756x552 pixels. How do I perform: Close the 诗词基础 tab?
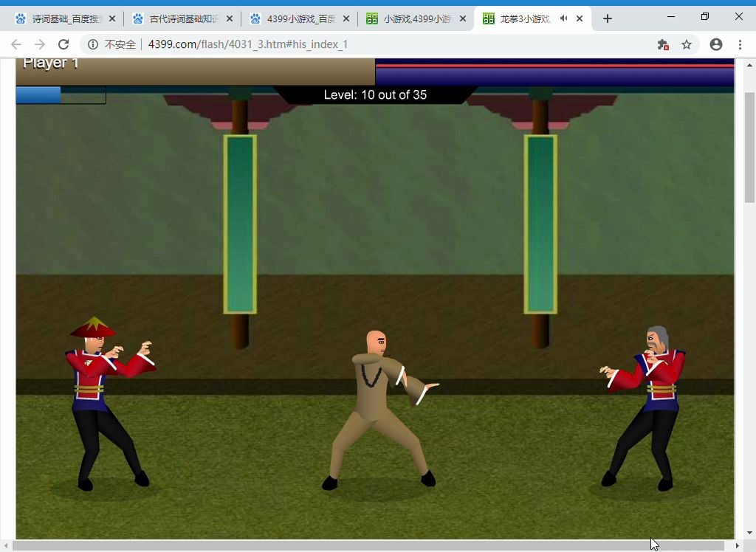tap(112, 18)
